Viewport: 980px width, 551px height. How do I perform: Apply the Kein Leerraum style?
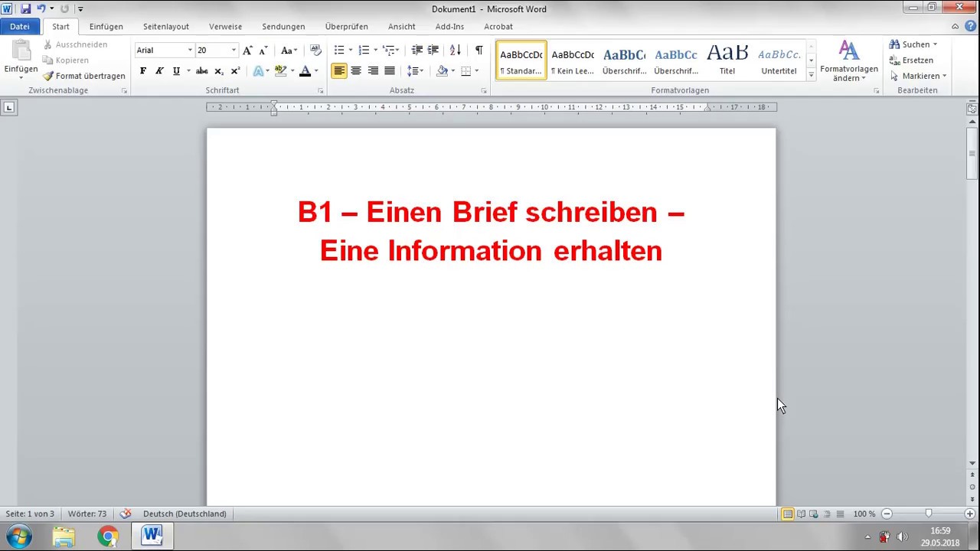point(573,60)
